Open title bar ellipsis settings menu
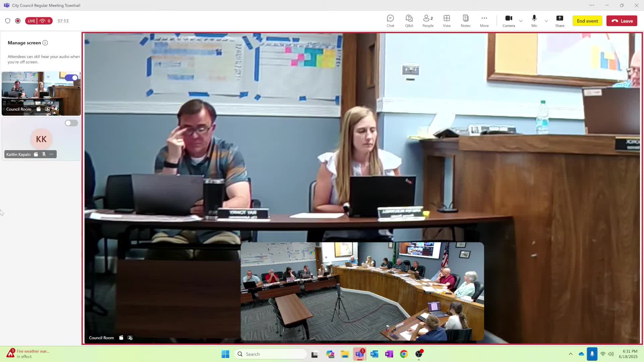Image resolution: width=644 pixels, height=362 pixels. click(591, 5)
